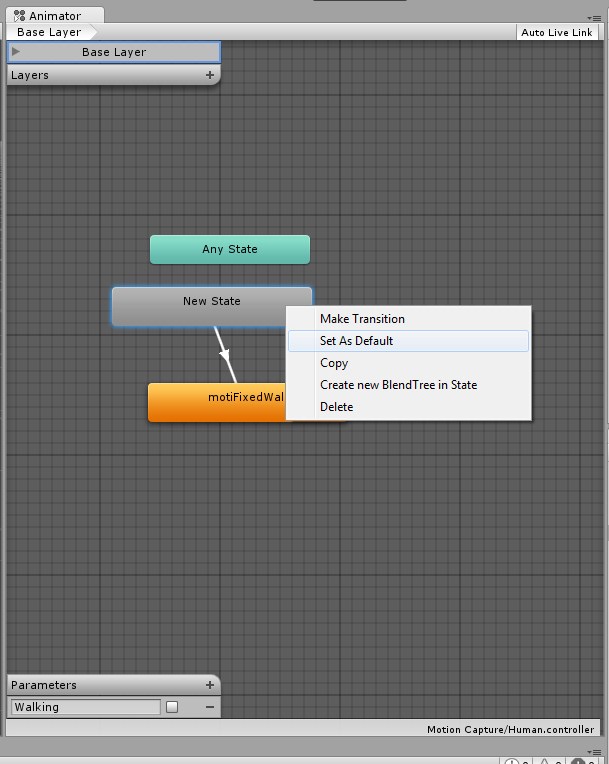Add a new parameter with plus icon

(210, 685)
